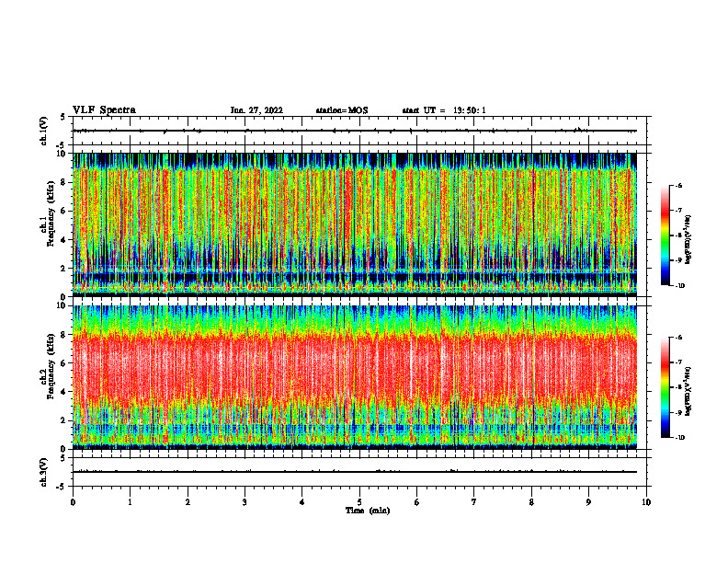
Task: Click inside the ch.2 spectrogram panel
Action: (355, 377)
